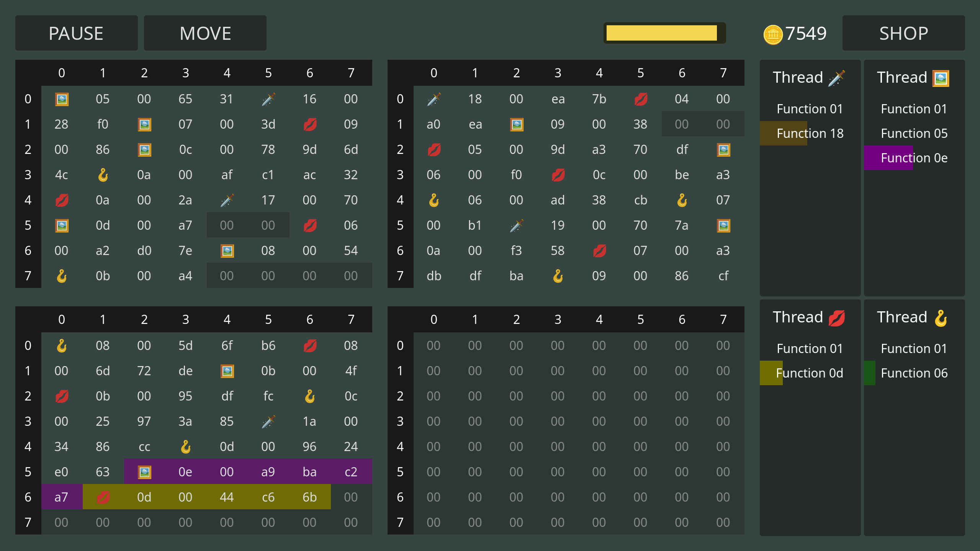Click the lips icon in row 0 of the top-right grid
The width and height of the screenshot is (980, 551).
point(641,99)
